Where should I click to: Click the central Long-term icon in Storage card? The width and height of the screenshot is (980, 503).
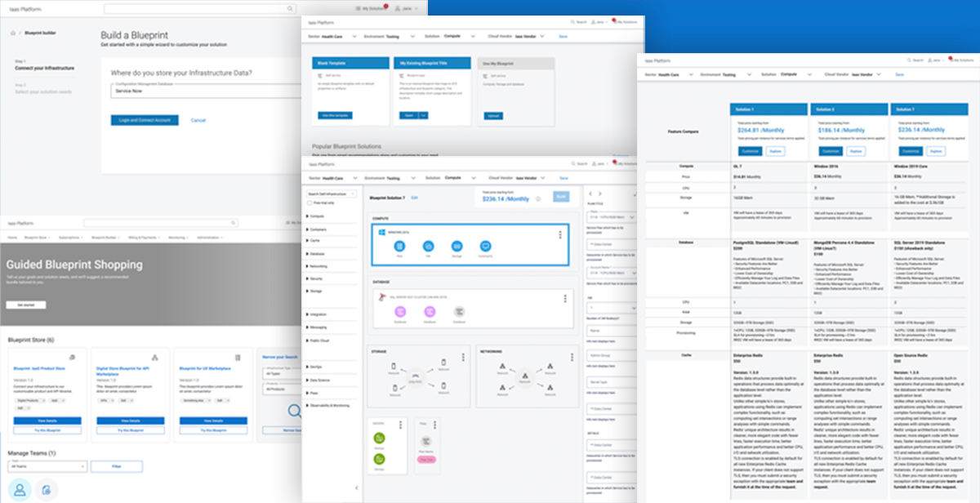pyautogui.click(x=416, y=378)
